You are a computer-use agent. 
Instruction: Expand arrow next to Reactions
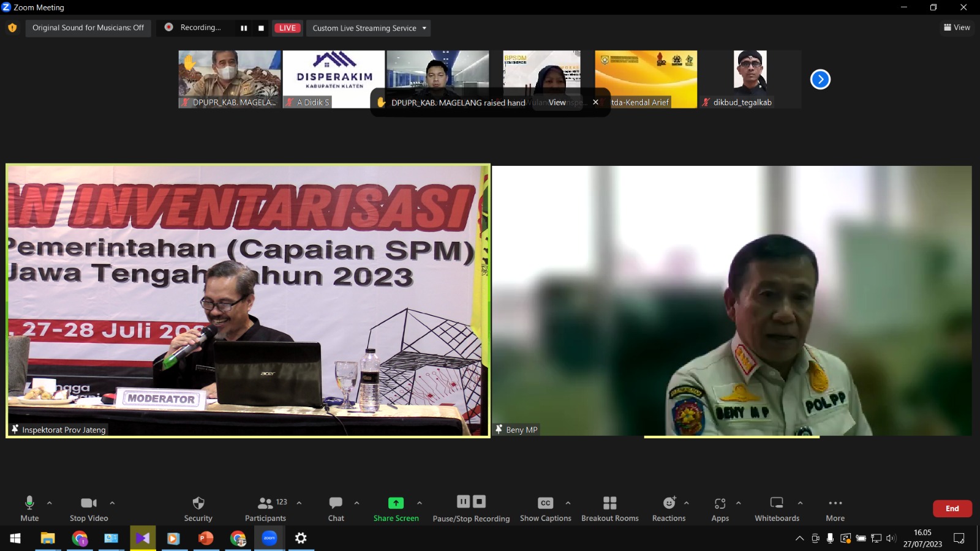point(687,503)
